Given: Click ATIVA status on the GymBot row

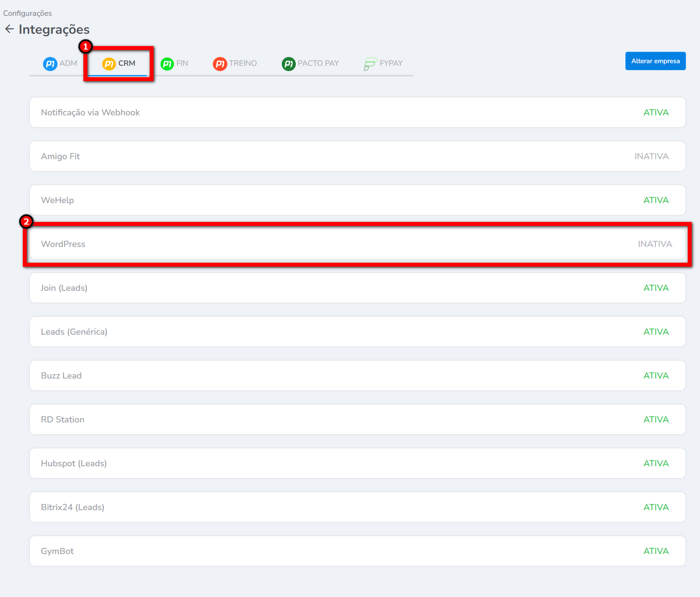Looking at the screenshot, I should [x=656, y=551].
